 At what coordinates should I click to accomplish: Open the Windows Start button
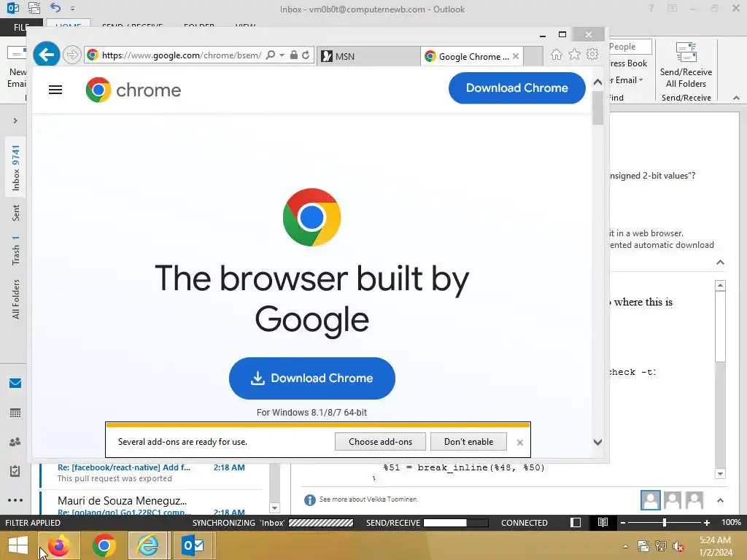(18, 545)
